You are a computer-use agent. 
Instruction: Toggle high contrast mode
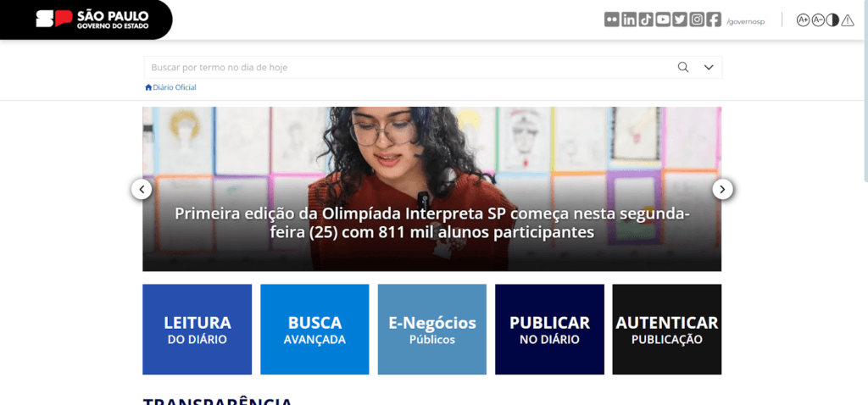click(832, 20)
